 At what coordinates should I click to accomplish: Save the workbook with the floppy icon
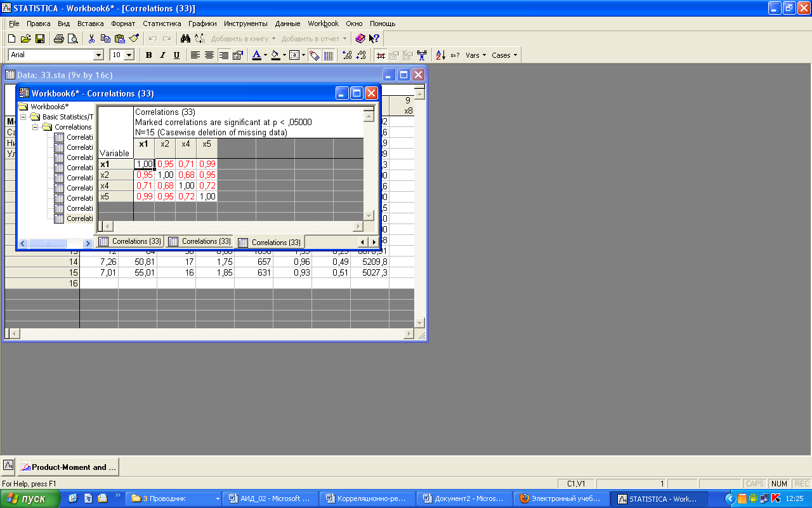point(40,39)
